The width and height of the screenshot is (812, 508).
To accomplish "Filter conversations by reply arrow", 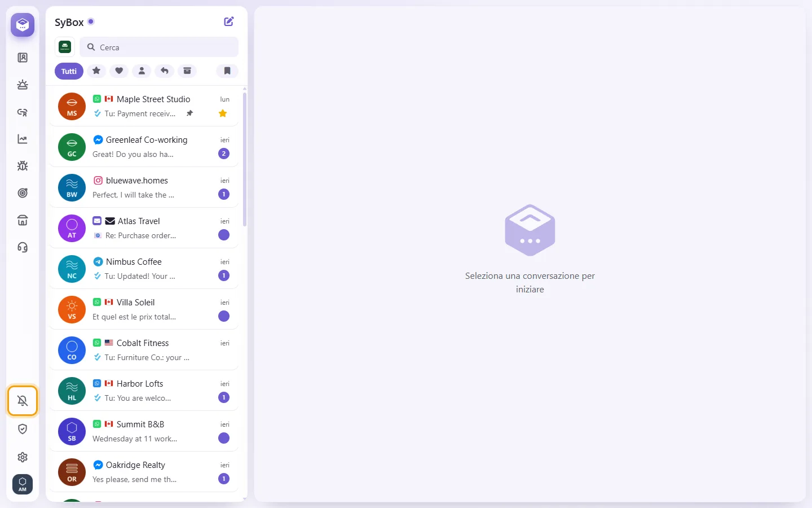I will point(164,71).
